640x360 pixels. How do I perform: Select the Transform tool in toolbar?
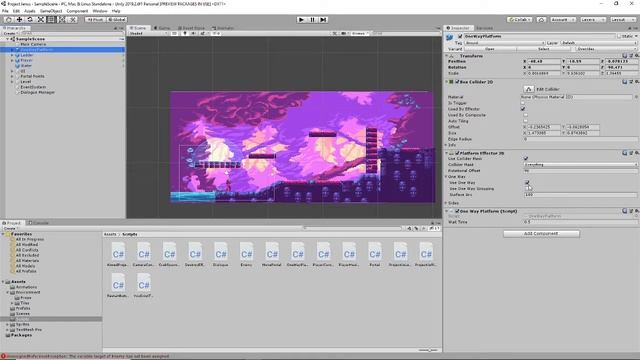point(62,20)
